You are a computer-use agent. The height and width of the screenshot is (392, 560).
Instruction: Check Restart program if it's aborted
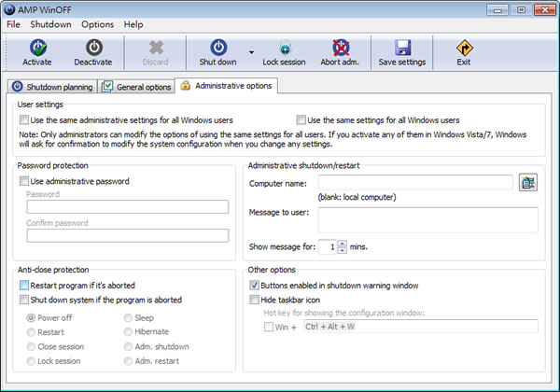[24, 285]
